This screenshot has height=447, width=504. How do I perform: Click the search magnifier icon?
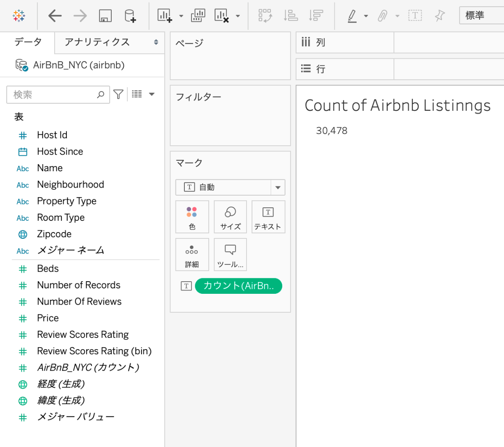101,94
